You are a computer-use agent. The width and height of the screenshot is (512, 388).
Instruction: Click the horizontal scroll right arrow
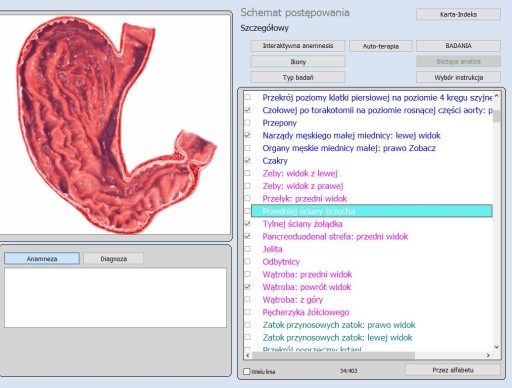(x=488, y=355)
